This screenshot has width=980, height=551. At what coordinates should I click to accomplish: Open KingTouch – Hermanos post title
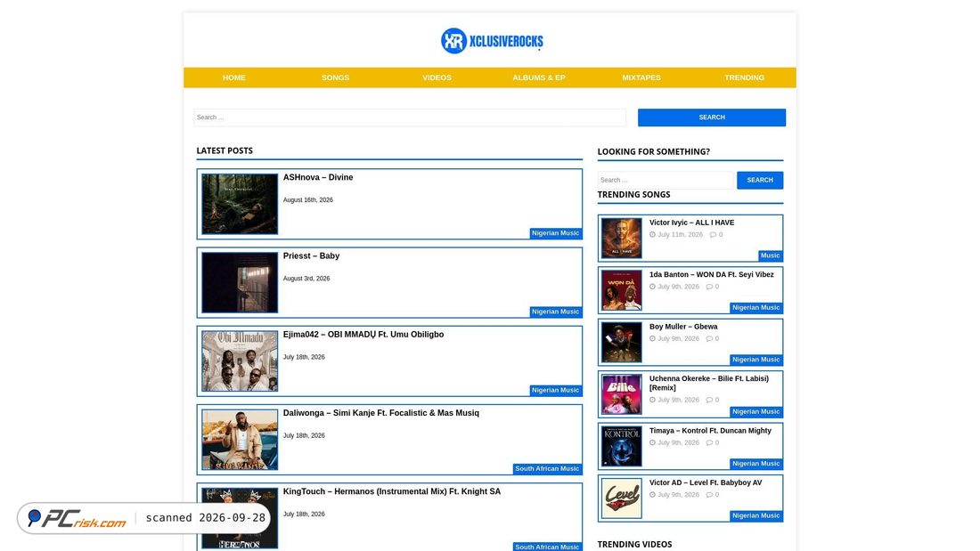(x=391, y=491)
